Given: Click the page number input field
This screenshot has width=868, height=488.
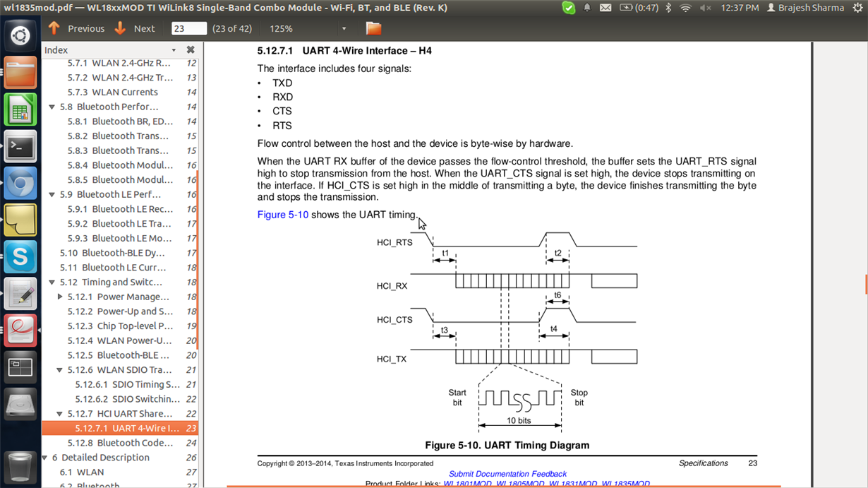Looking at the screenshot, I should tap(189, 29).
